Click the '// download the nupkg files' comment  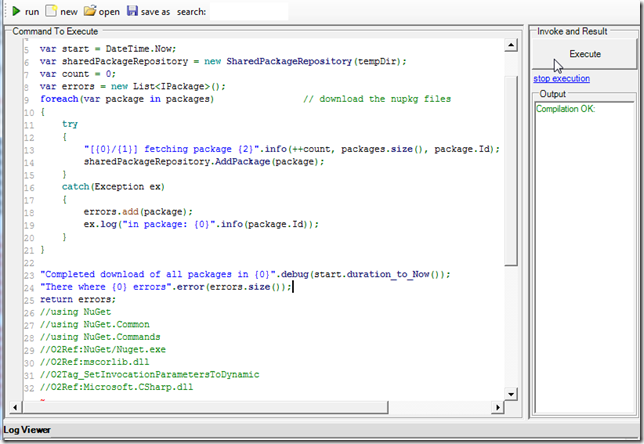[377, 99]
